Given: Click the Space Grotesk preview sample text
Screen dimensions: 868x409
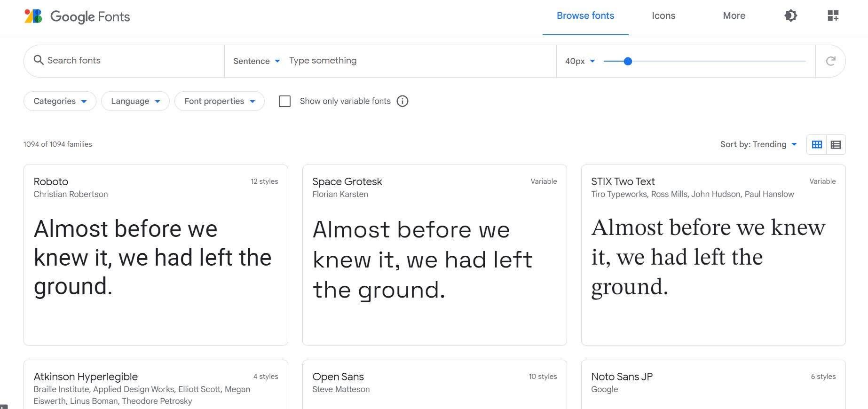Looking at the screenshot, I should [x=422, y=260].
